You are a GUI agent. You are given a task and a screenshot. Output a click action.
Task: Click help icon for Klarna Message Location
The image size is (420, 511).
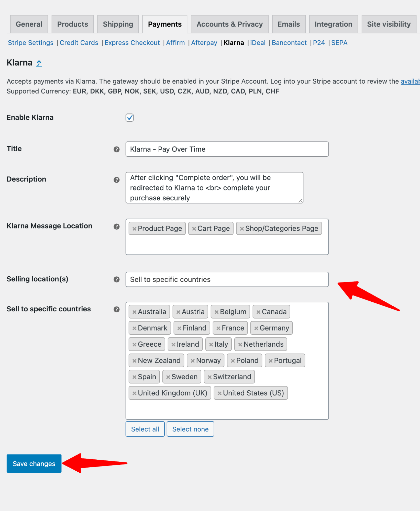pyautogui.click(x=117, y=226)
